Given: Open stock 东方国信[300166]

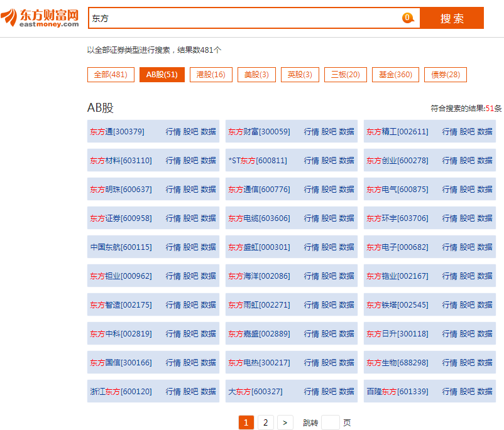Looking at the screenshot, I should click(121, 363).
